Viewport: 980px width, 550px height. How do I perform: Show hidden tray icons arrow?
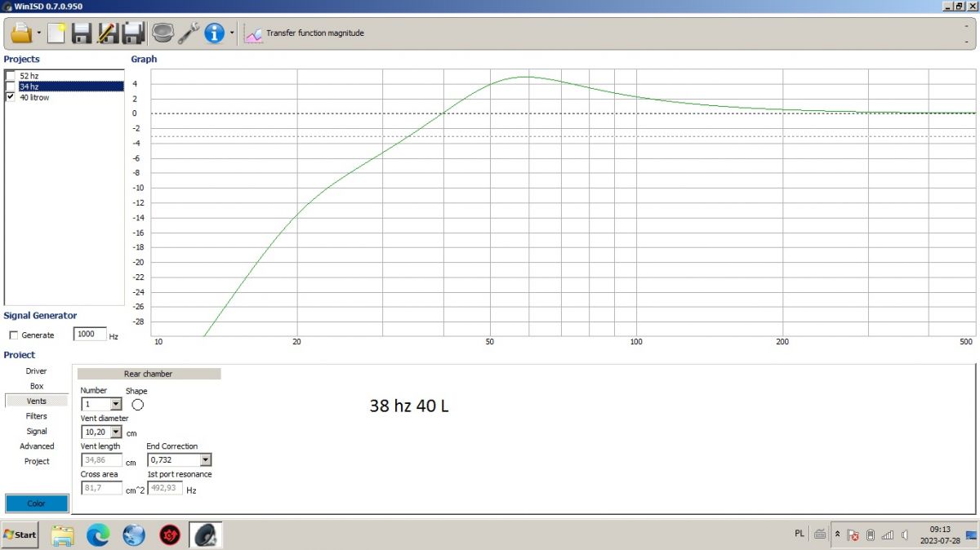point(837,534)
